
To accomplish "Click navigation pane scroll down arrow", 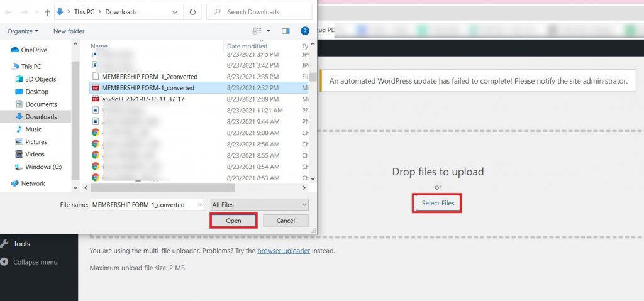I will click(75, 187).
